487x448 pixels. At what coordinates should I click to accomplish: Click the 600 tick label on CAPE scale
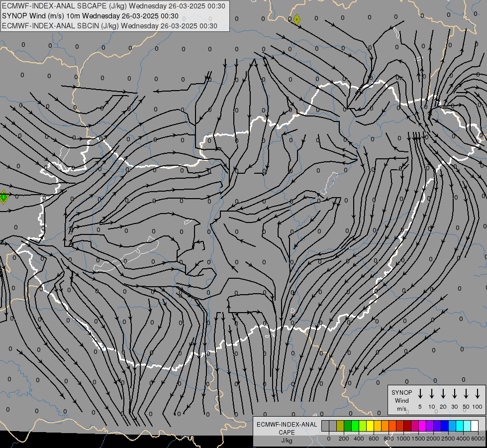click(374, 439)
